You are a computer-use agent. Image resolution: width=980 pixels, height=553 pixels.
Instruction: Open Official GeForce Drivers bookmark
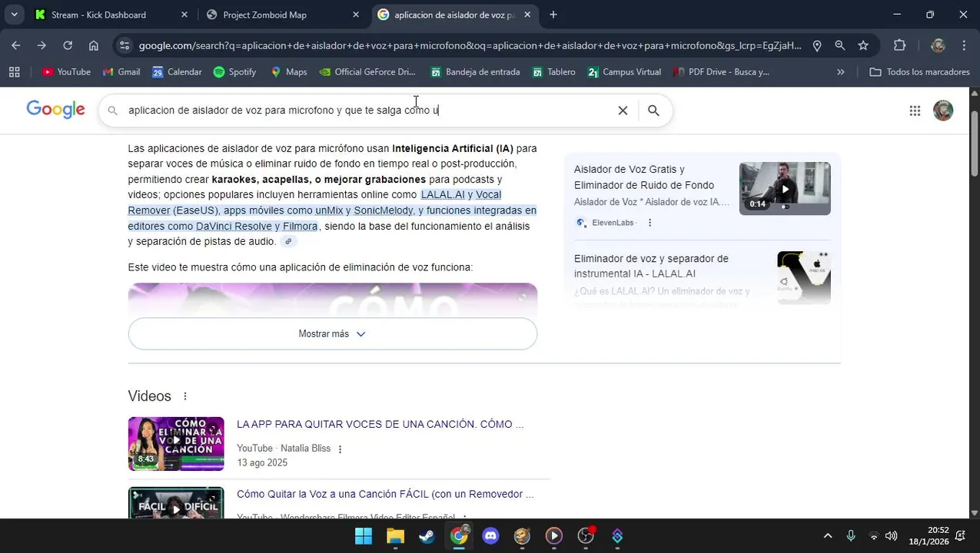point(367,71)
